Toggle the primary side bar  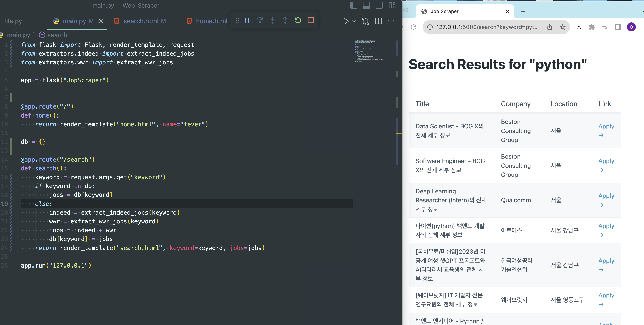353,5
